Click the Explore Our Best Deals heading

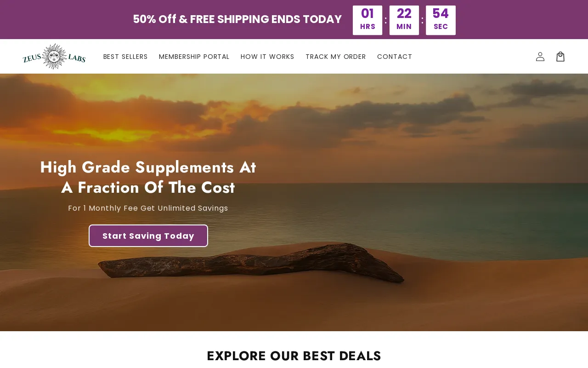[294, 356]
